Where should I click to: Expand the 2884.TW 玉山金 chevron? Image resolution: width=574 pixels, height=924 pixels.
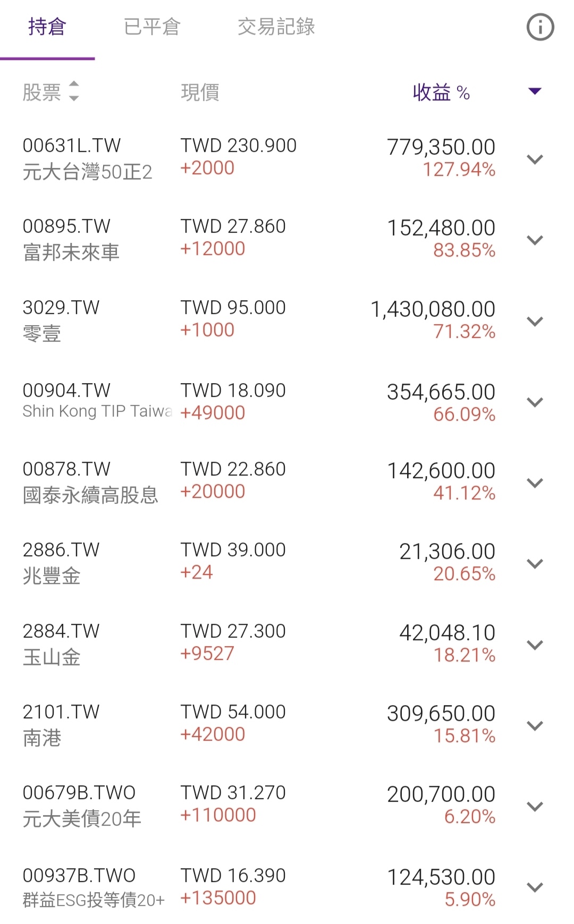coord(535,645)
